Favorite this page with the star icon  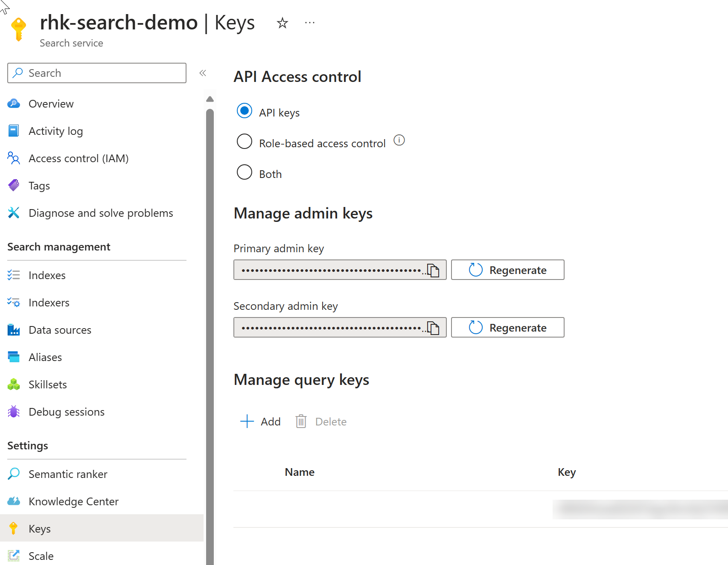coord(282,23)
